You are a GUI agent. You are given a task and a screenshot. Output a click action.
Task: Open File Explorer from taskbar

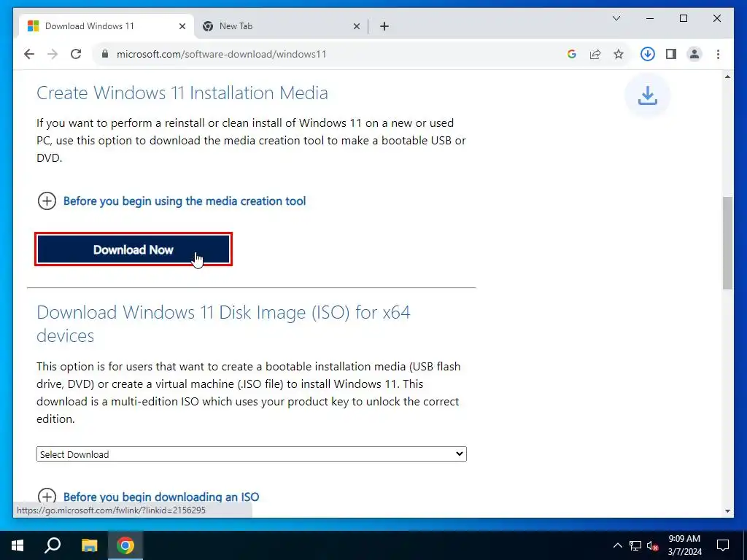point(89,545)
